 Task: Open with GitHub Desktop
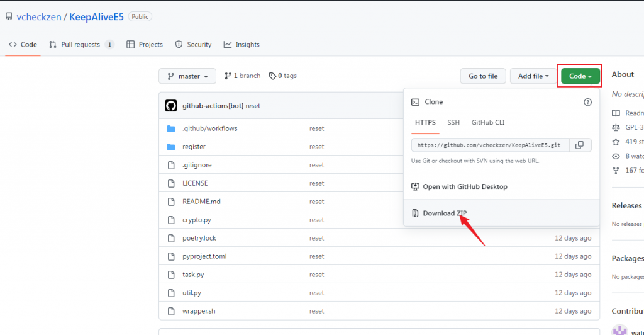pos(465,186)
